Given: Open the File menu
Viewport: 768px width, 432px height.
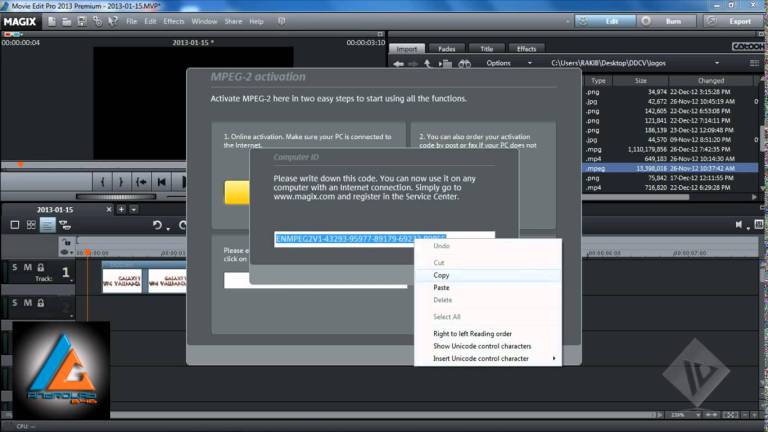Looking at the screenshot, I should coord(131,22).
